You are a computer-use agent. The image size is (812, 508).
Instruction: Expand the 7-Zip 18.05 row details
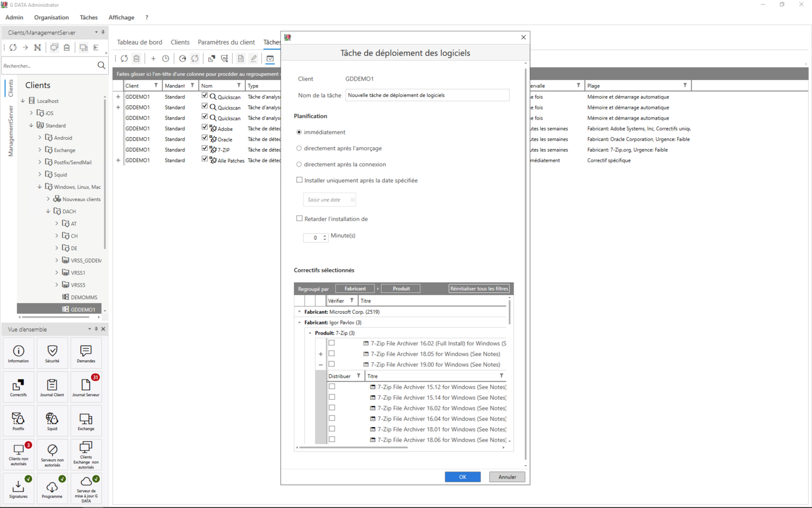point(321,354)
